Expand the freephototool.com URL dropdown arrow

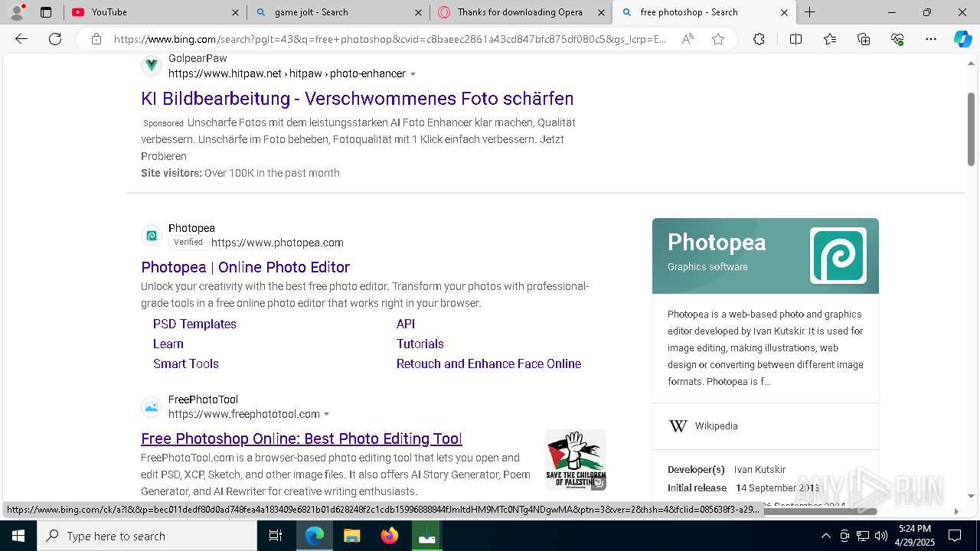(x=326, y=415)
